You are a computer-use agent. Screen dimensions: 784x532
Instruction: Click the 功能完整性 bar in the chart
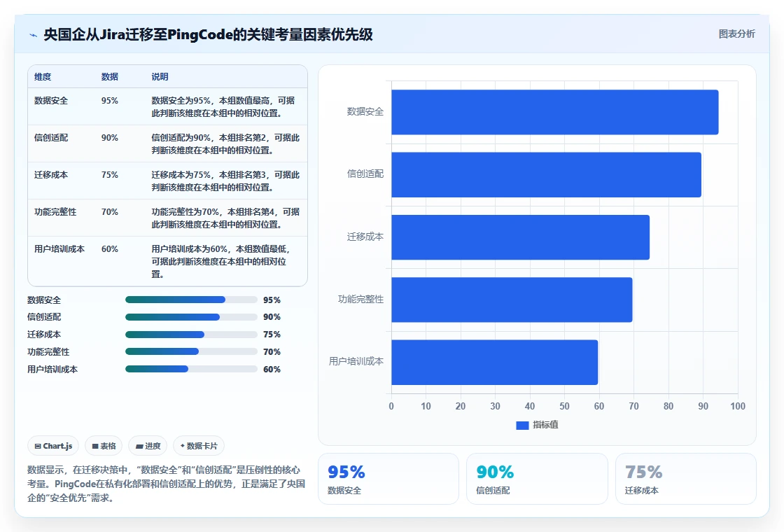(512, 300)
